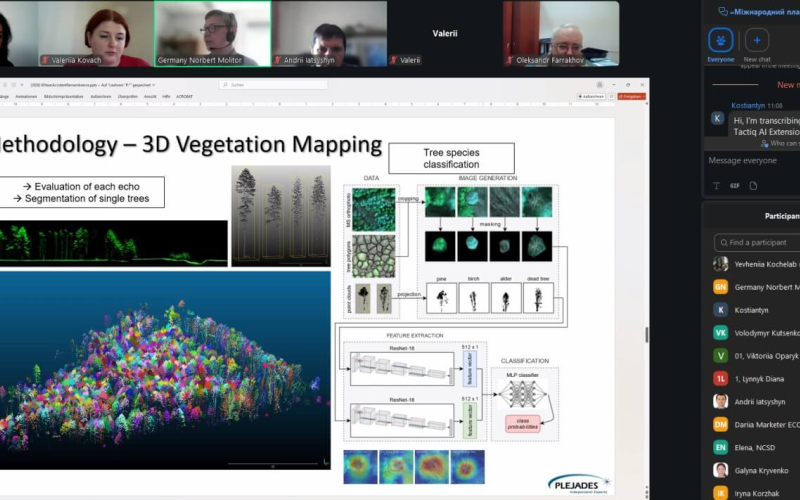Click the Find a participant search field
Screen dimensions: 800x500
[757, 242]
